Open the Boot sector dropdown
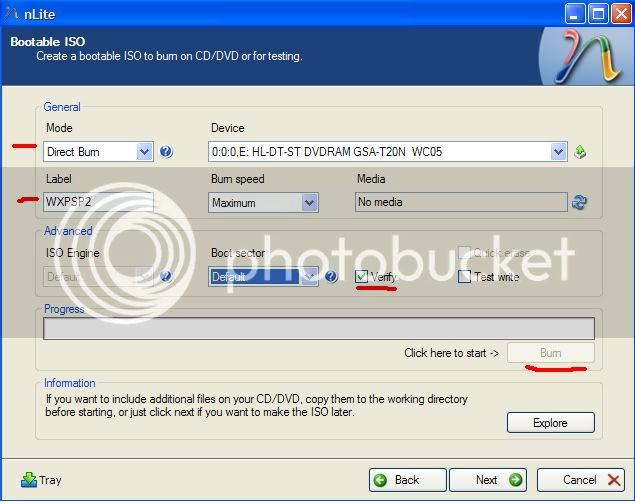Viewport: 635px width, 504px height. click(263, 276)
